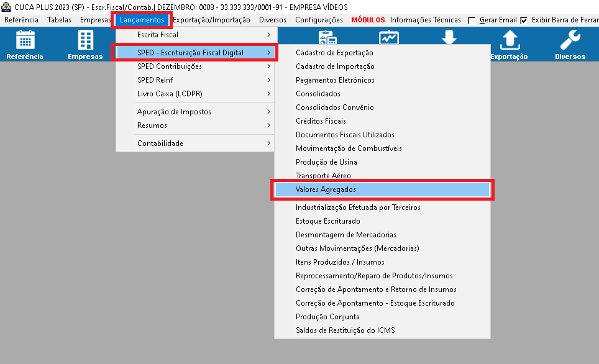Select Desmontagem de Mercadorias
Screen dimensions: 599x364
click(x=382, y=235)
